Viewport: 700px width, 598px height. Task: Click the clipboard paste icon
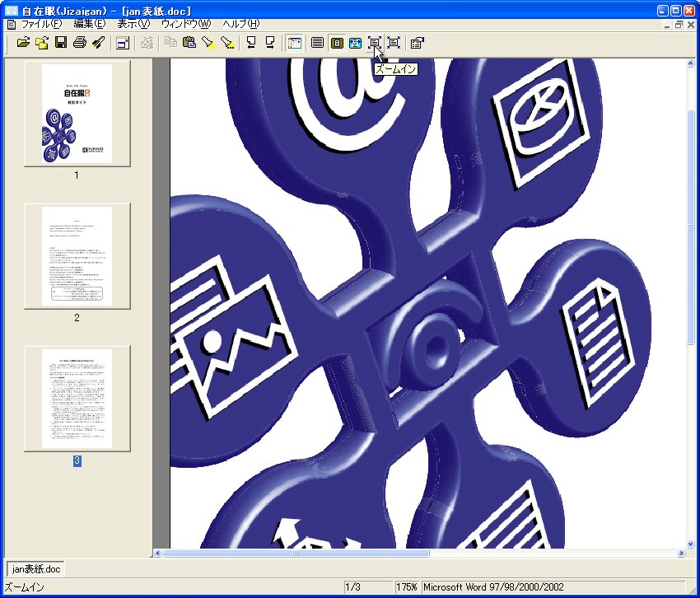[189, 43]
